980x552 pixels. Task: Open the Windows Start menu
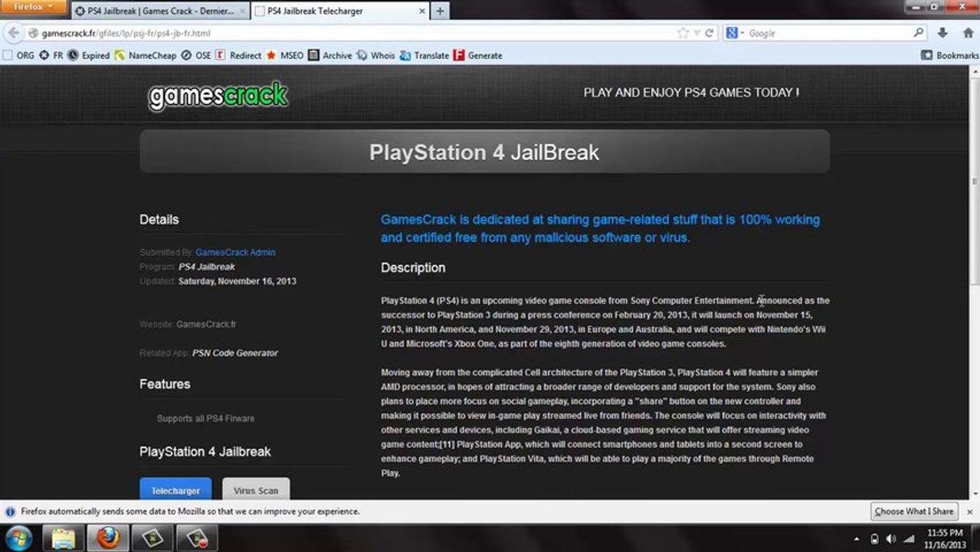pos(18,537)
